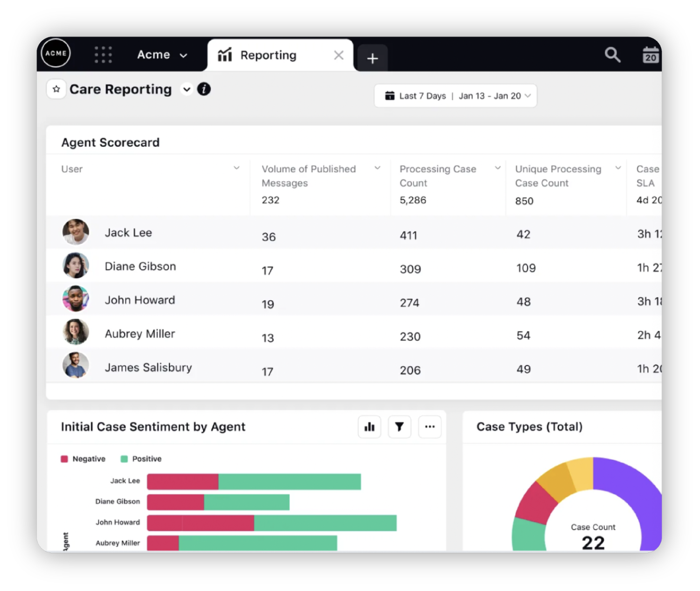Screen dimensions: 700x591
Task: Add a new tab with plus button
Action: pos(372,58)
